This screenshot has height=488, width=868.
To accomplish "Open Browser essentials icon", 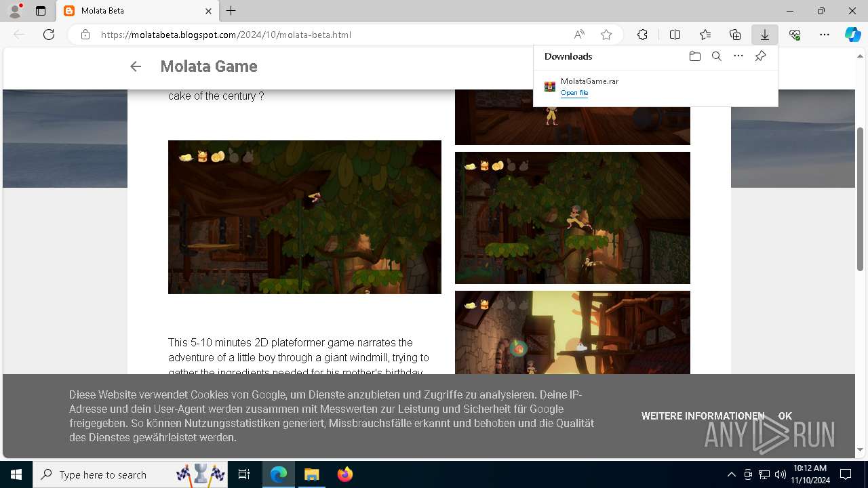I will point(795,35).
